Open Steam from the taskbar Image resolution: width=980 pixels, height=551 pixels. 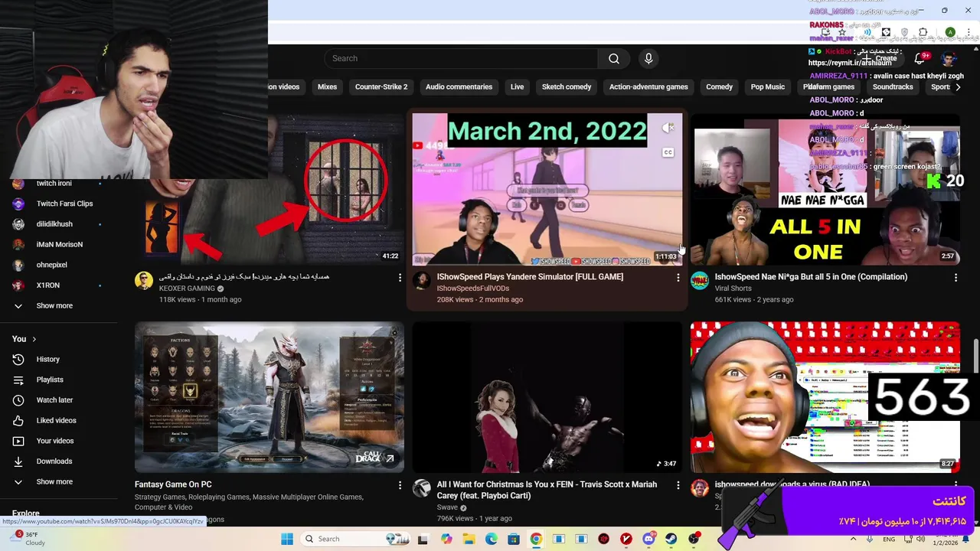pyautogui.click(x=671, y=539)
